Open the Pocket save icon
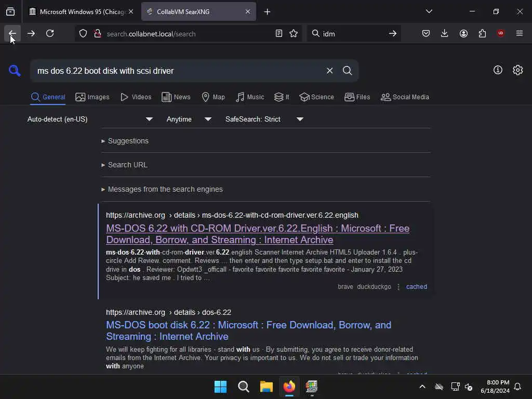The width and height of the screenshot is (532, 399). pyautogui.click(x=426, y=33)
